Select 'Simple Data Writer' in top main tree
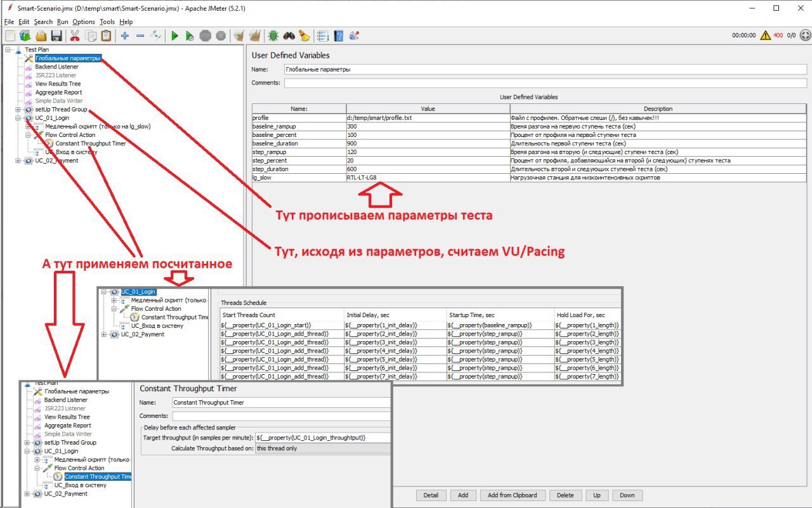 point(58,101)
